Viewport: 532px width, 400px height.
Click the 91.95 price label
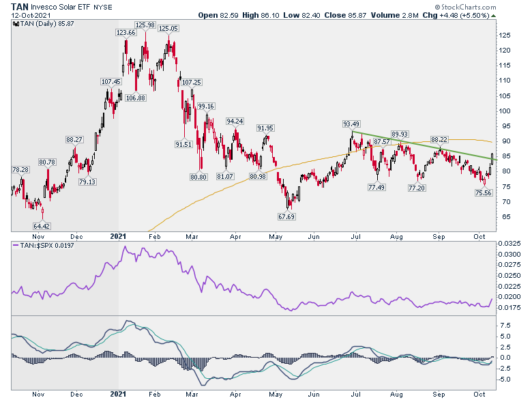click(265, 128)
